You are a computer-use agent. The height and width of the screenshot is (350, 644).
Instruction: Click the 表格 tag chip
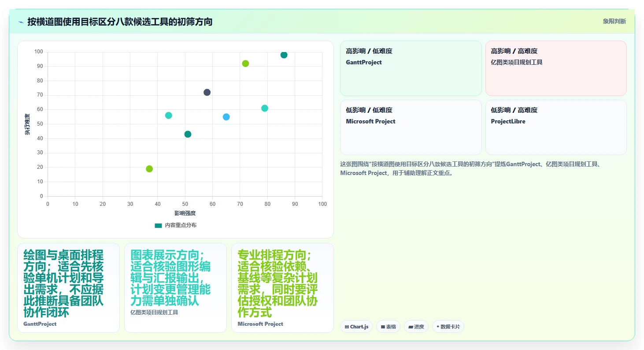point(388,327)
